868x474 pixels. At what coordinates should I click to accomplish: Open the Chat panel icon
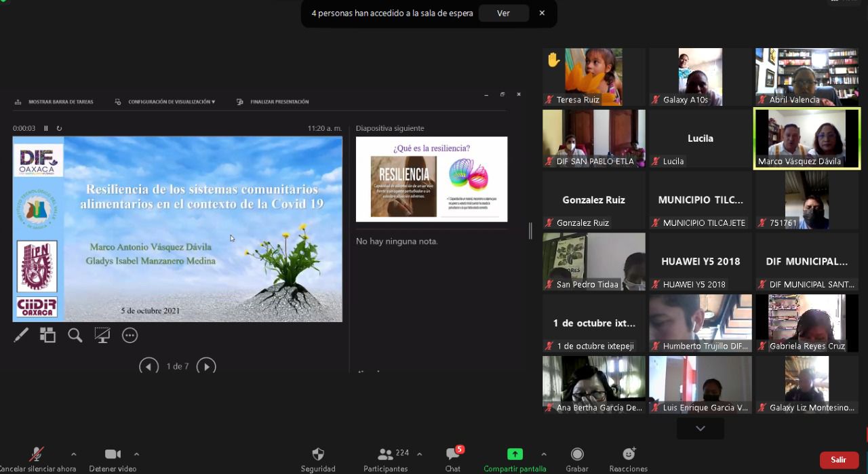click(x=452, y=454)
